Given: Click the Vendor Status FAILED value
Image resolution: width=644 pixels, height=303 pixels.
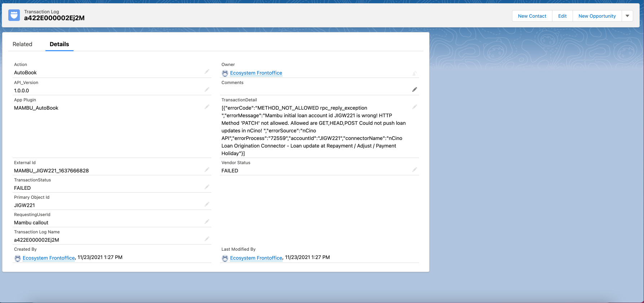Looking at the screenshot, I should tap(230, 171).
